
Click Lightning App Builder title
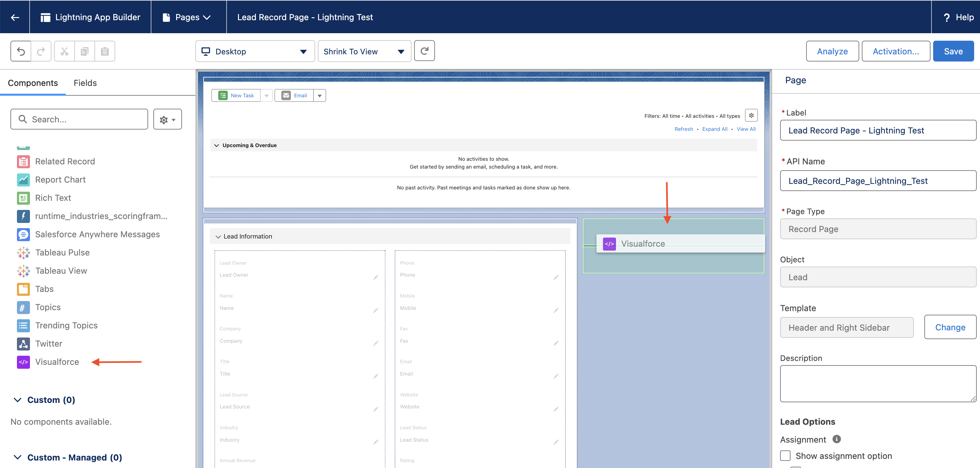tap(97, 17)
